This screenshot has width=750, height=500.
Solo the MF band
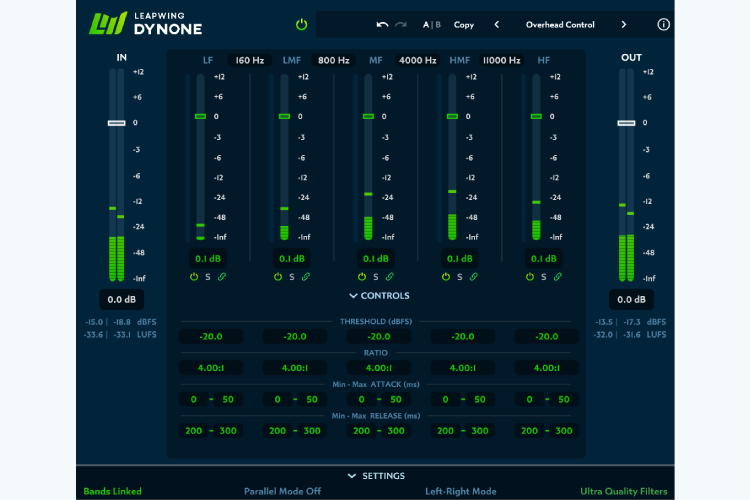[x=375, y=277]
